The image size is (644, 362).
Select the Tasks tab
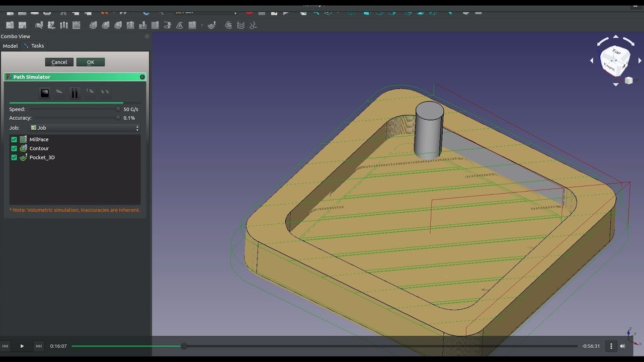click(x=34, y=46)
